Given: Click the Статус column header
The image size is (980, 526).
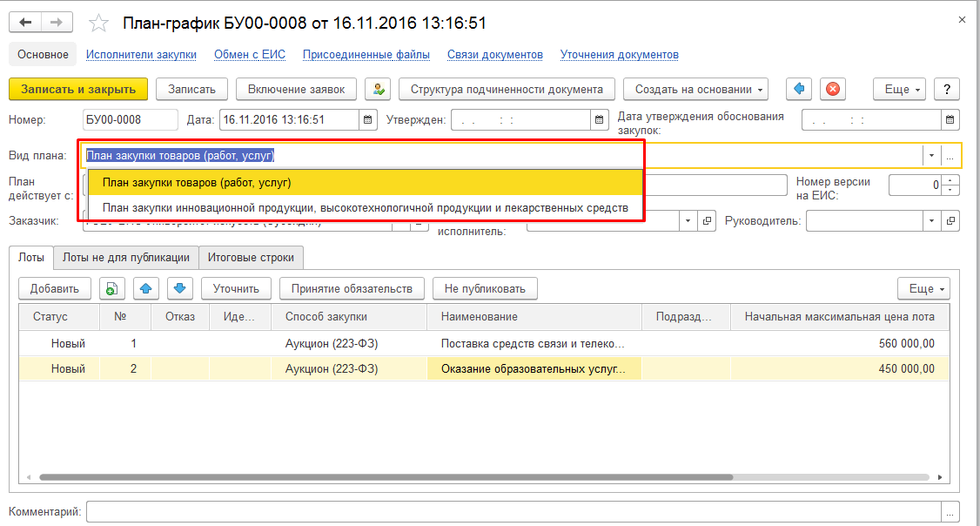Looking at the screenshot, I should point(59,316).
